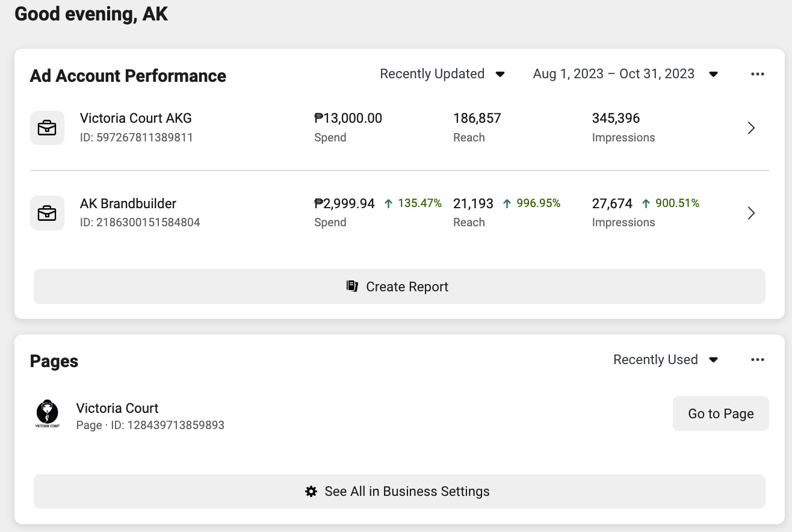Open Ad Account Performance three-dot menu
Image resolution: width=792 pixels, height=532 pixels.
pos(758,74)
